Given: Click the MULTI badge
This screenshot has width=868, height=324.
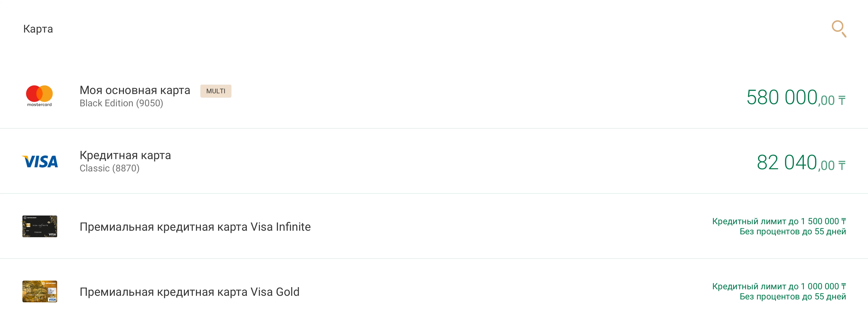Looking at the screenshot, I should 216,91.
